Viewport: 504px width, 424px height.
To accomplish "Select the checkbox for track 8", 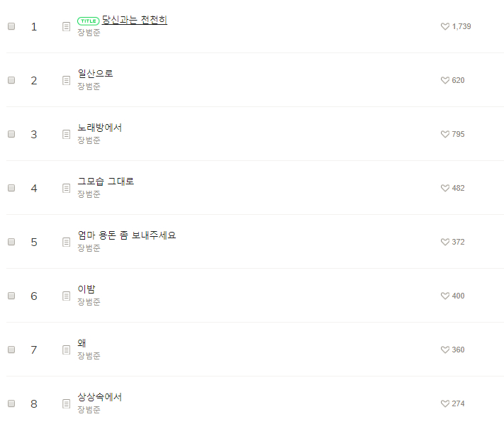I will pos(11,403).
